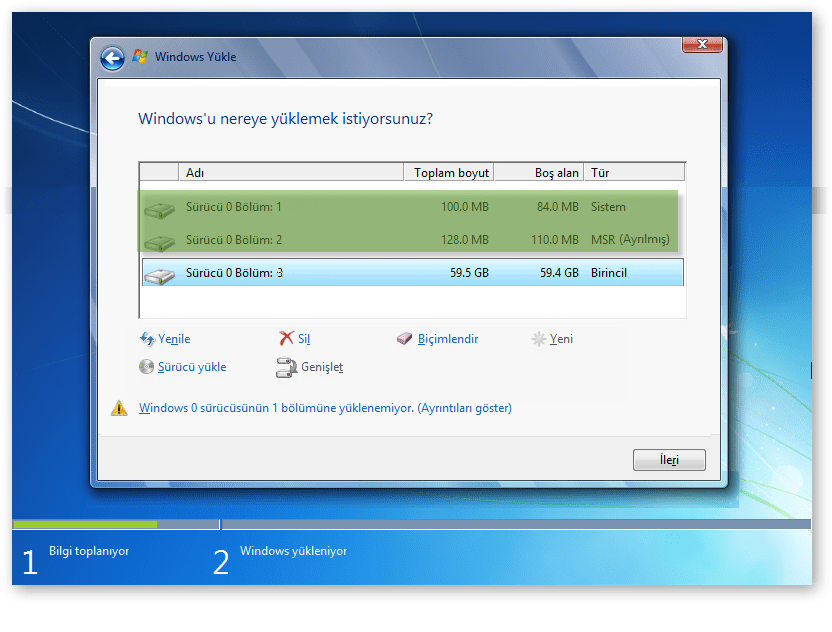Click the heading Windows'u nereye yüklemek istiyorsunuz?
The image size is (832, 632).
285,118
